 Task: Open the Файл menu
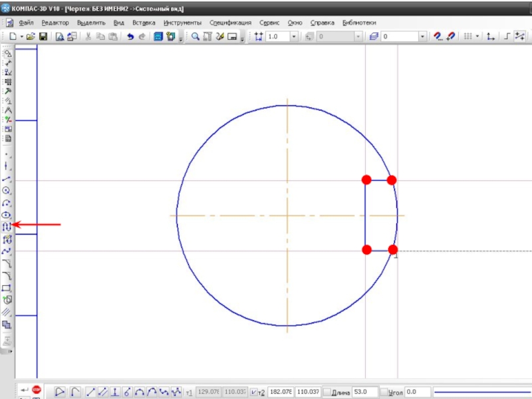[27, 22]
